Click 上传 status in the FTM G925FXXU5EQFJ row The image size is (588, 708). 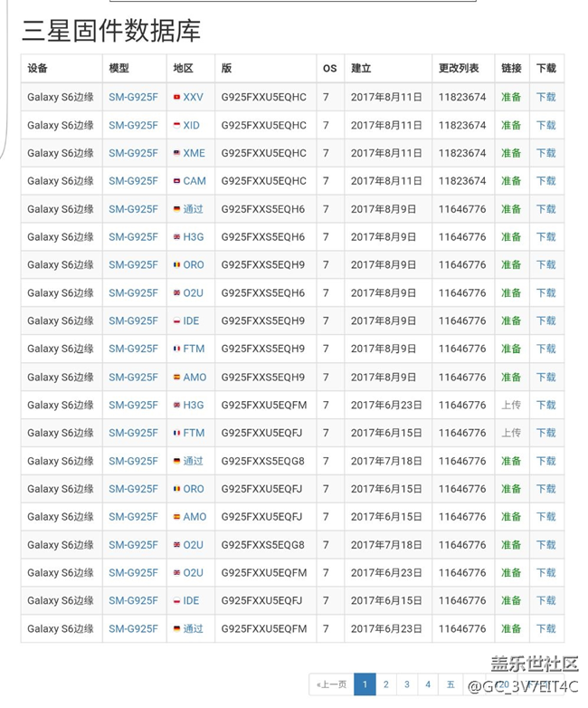[511, 433]
